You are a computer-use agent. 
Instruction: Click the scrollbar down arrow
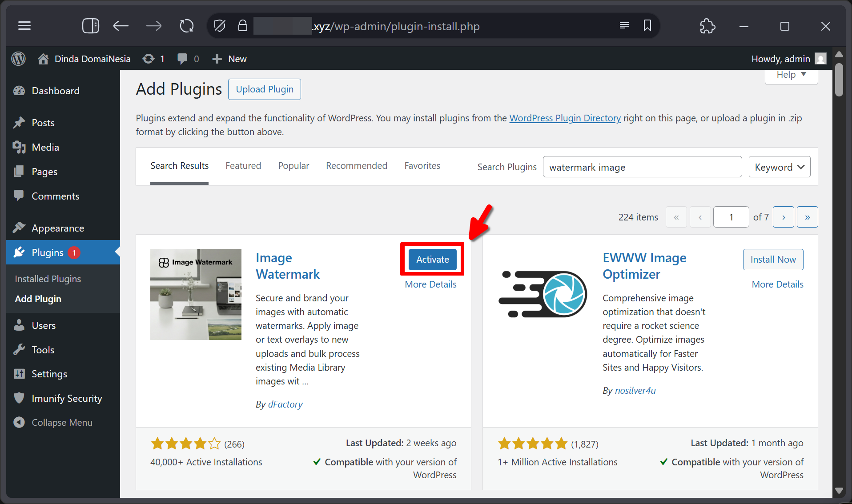(839, 491)
